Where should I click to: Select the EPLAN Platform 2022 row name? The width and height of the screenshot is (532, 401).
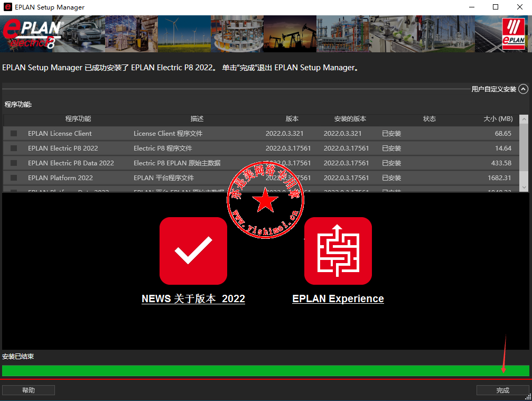(x=60, y=178)
